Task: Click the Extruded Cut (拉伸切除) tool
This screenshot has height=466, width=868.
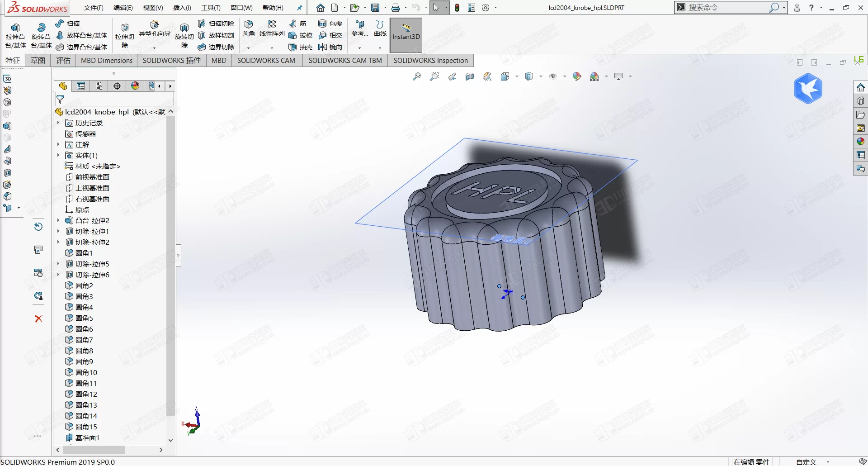Action: tap(125, 36)
